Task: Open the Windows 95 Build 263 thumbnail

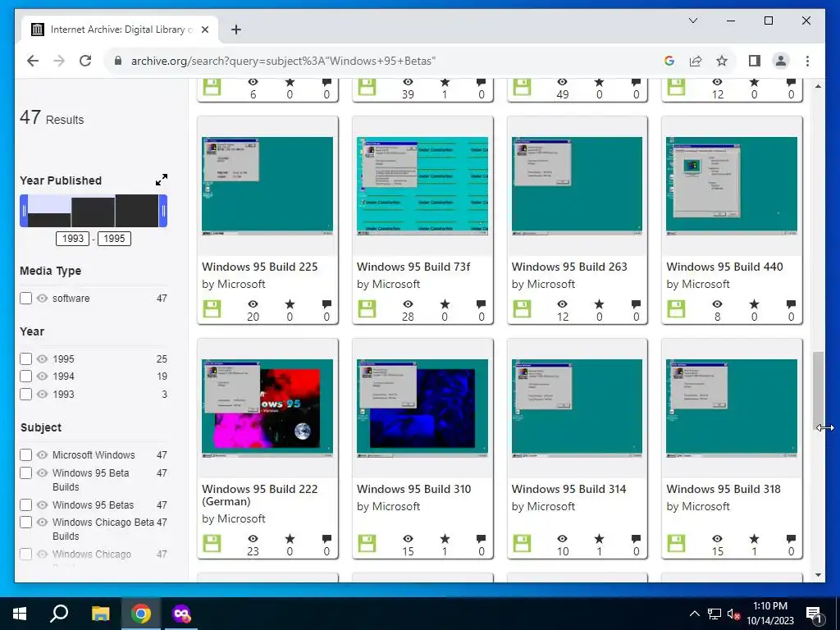Action: point(577,186)
